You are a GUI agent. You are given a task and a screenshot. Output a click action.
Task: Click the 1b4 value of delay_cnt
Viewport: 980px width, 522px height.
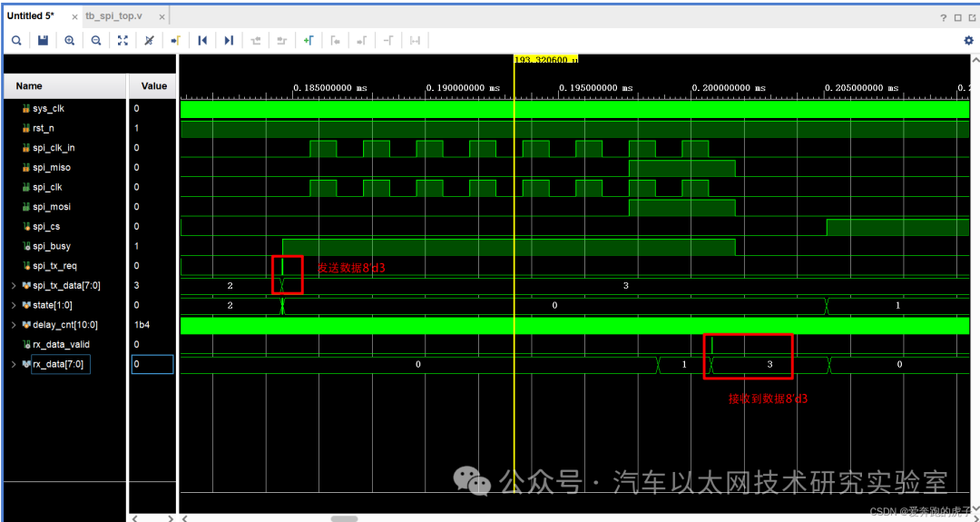click(142, 325)
